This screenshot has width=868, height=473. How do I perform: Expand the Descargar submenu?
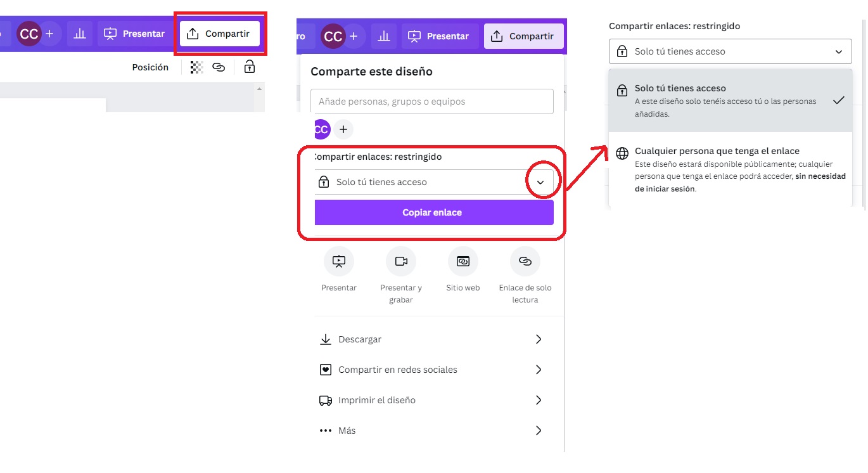432,339
